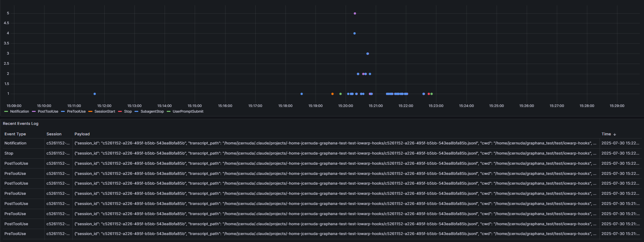
Task: Click the isolated blue point near 15:18:30
Action: pos(302,94)
